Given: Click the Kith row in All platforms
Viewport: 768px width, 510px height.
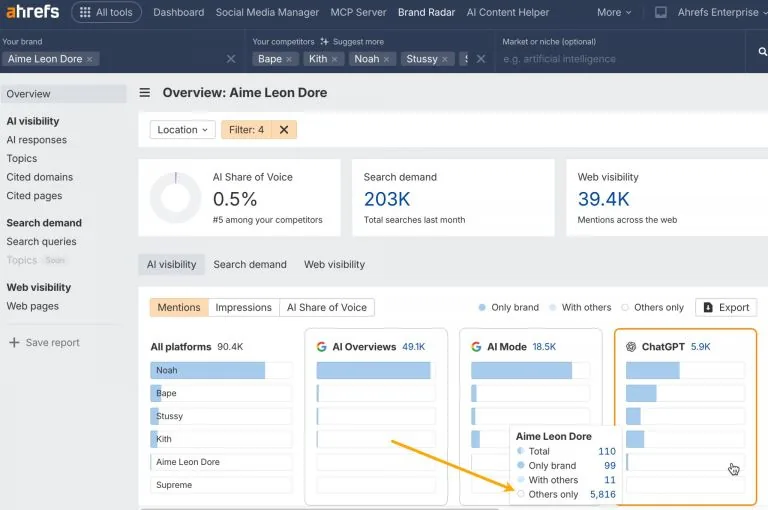Looking at the screenshot, I should [221, 439].
